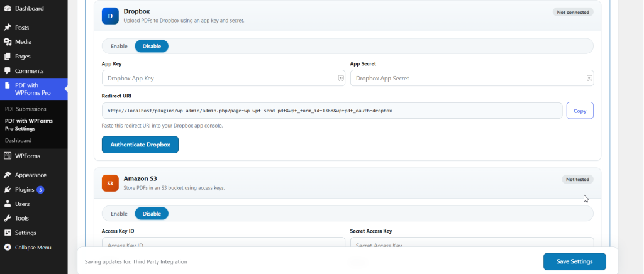This screenshot has width=644, height=274.
Task: Click the 'Redirect URI' field label
Action: [116, 96]
